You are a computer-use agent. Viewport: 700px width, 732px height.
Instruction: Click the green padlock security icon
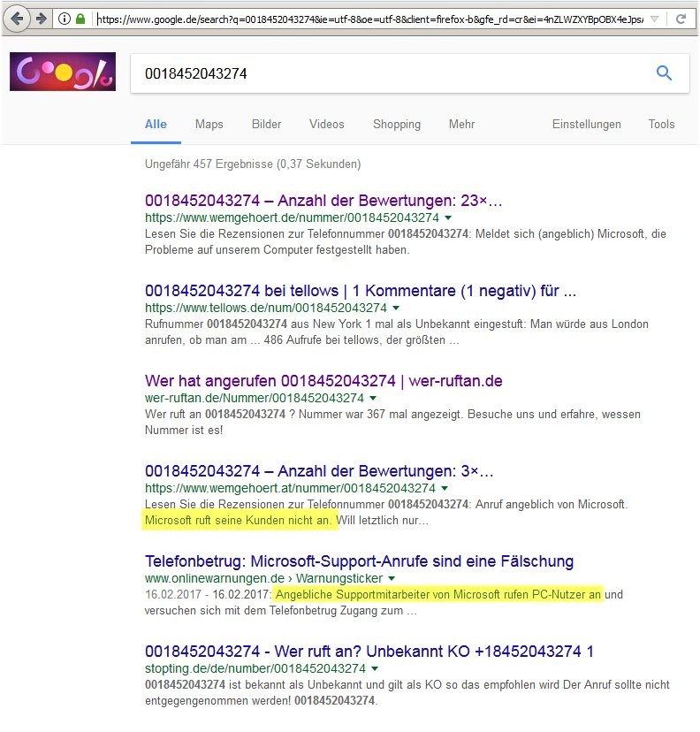point(80,19)
